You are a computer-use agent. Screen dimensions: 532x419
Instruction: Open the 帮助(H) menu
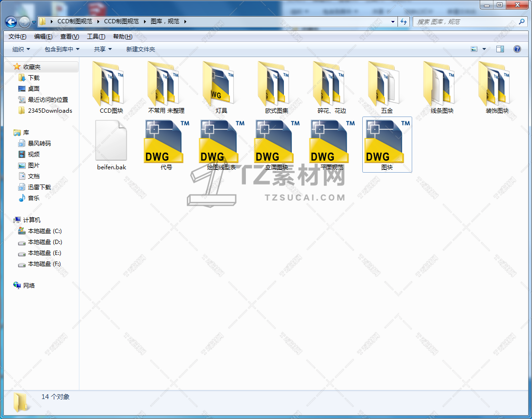click(x=123, y=36)
